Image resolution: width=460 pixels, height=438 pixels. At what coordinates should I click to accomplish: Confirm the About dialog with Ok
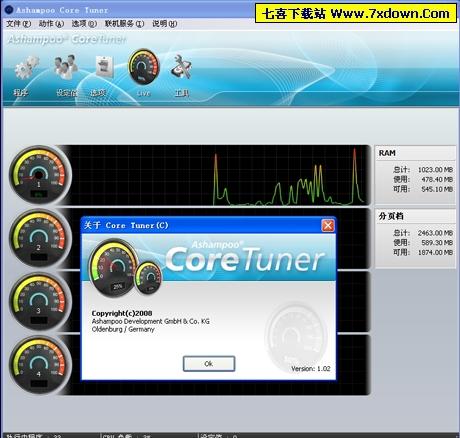pyautogui.click(x=209, y=363)
